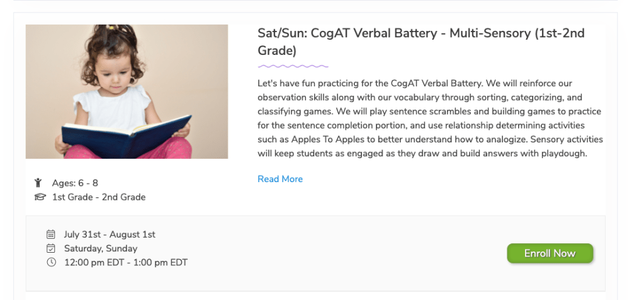Click the calendar-check icon beside Saturday, Sunday
Viewport: 644px width, 300px height.
[x=51, y=248]
